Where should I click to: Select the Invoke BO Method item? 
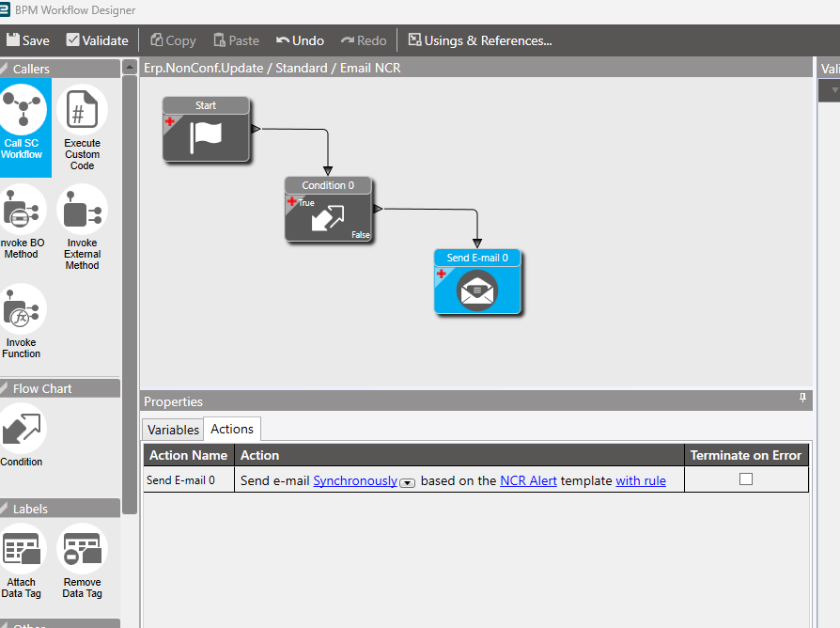22,223
